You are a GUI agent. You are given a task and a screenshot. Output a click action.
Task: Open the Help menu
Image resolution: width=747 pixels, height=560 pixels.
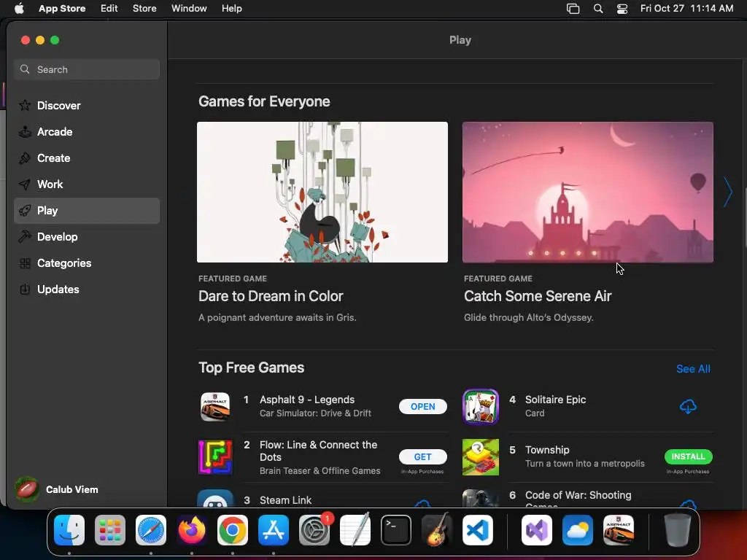(231, 9)
